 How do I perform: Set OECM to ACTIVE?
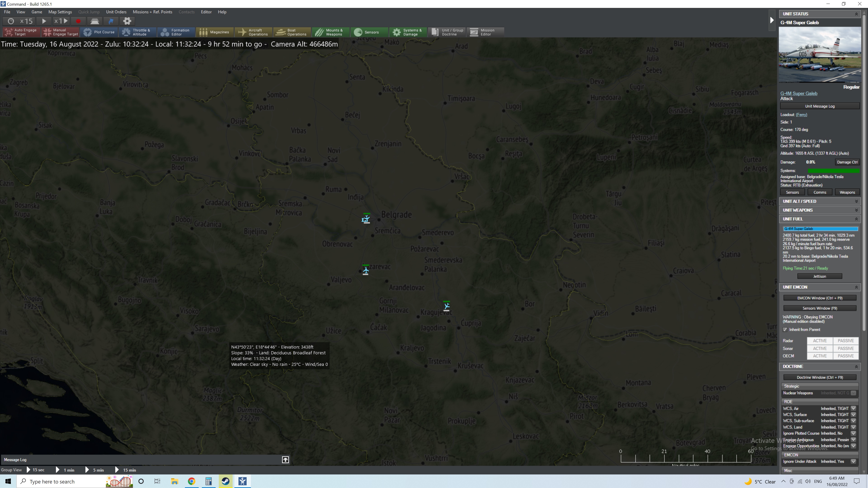coord(819,356)
